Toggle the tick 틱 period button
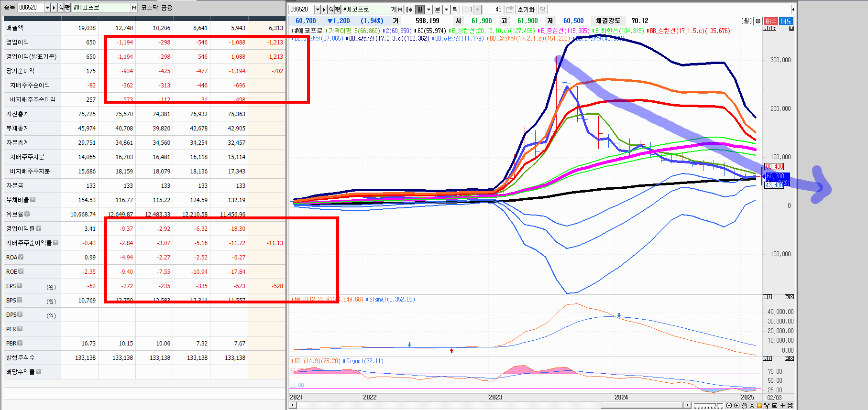 455,10
